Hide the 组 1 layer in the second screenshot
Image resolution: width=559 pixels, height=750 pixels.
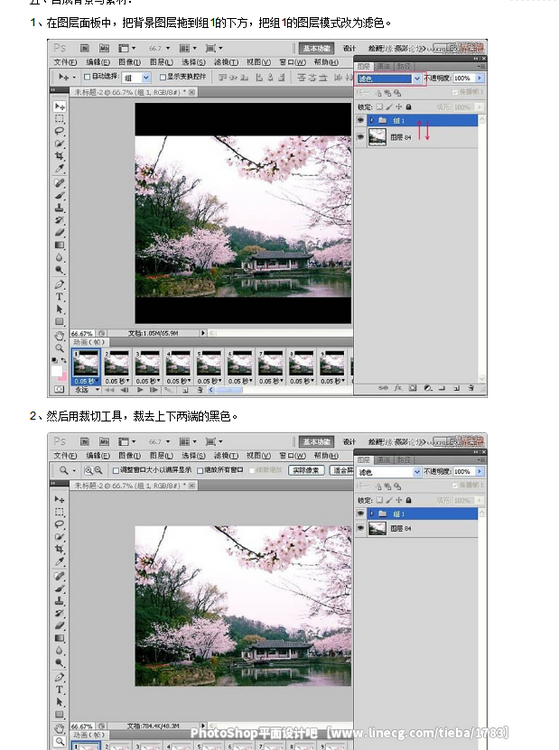click(361, 514)
